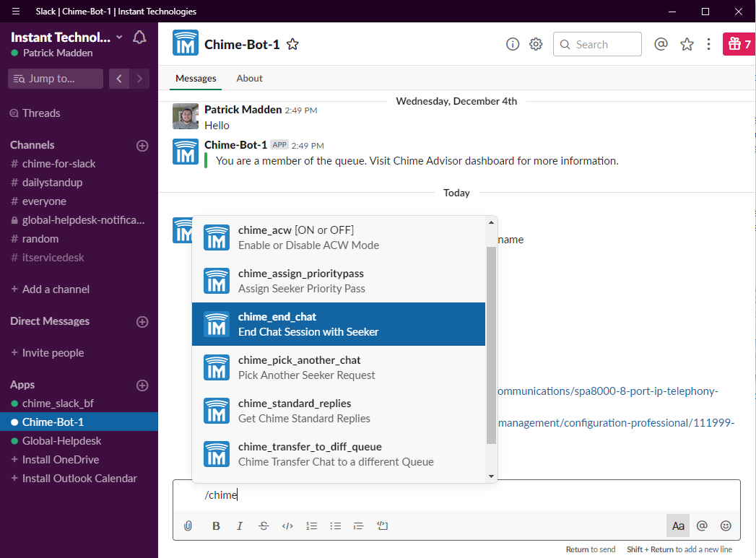Apply strikethrough formatting
This screenshot has height=558, width=756.
[264, 526]
